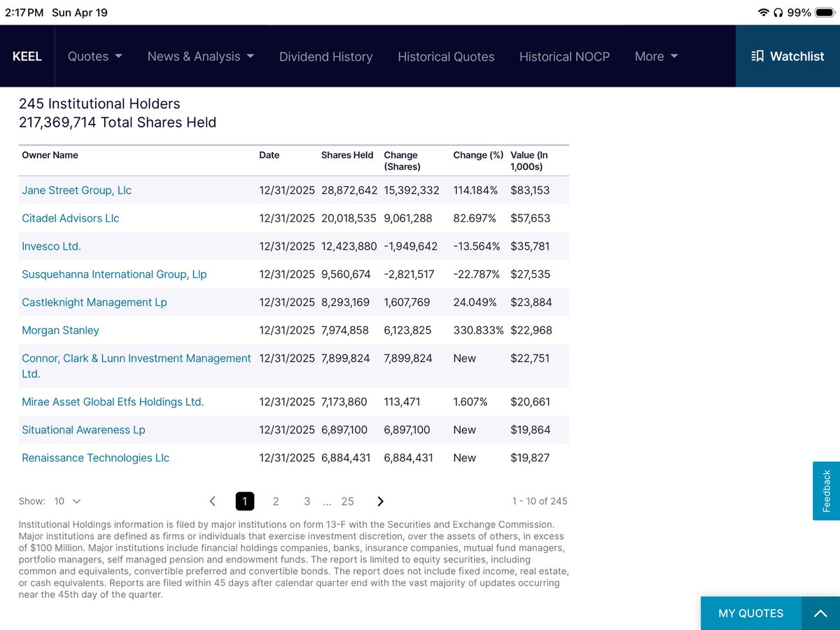Image resolution: width=840 pixels, height=630 pixels.
Task: Open Susquehanna International Group, Llp link
Action: click(x=114, y=274)
